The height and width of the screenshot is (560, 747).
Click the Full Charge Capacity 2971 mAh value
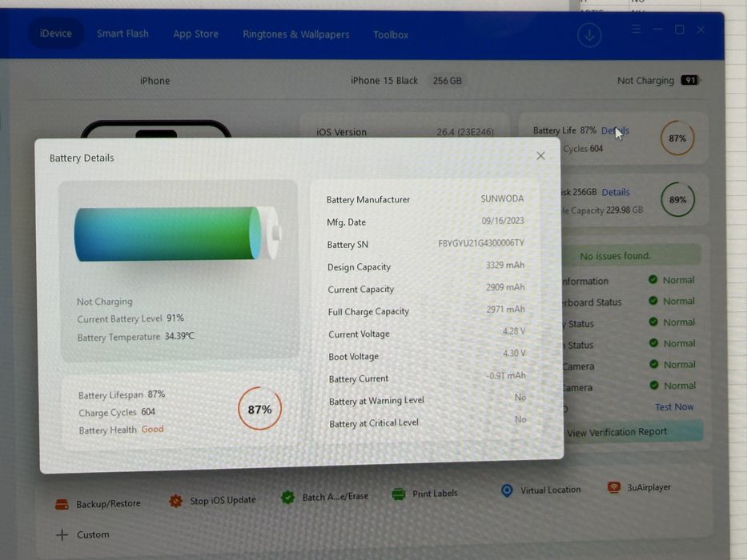coord(505,310)
